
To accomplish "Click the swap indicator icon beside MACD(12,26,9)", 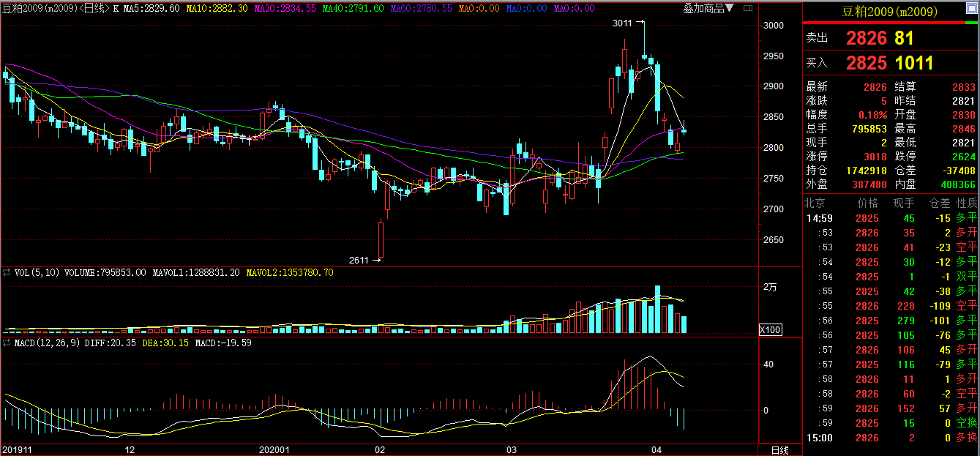I will (x=7, y=343).
